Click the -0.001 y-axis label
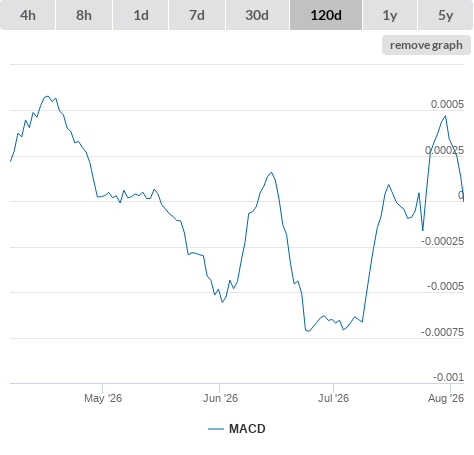This screenshot has height=455, width=474. click(448, 377)
